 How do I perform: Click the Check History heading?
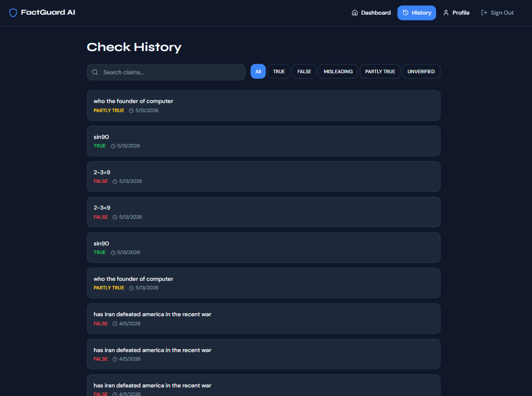(134, 47)
